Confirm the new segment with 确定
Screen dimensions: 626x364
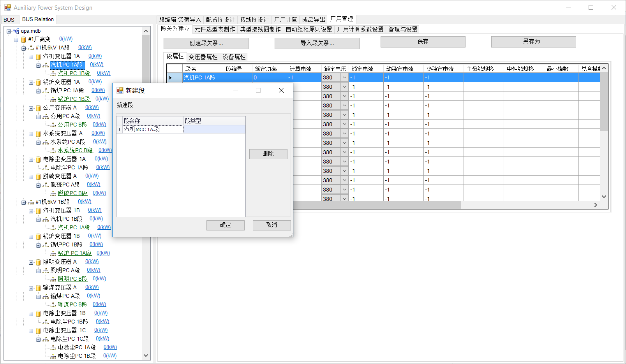(226, 225)
